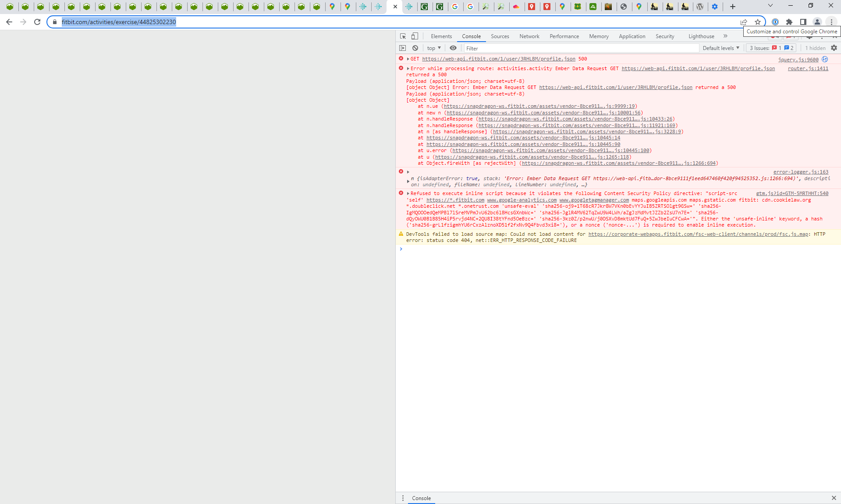Expand the 'Refused to execute inline script' error
Viewport: 841px width, 504px height.
[x=408, y=193]
